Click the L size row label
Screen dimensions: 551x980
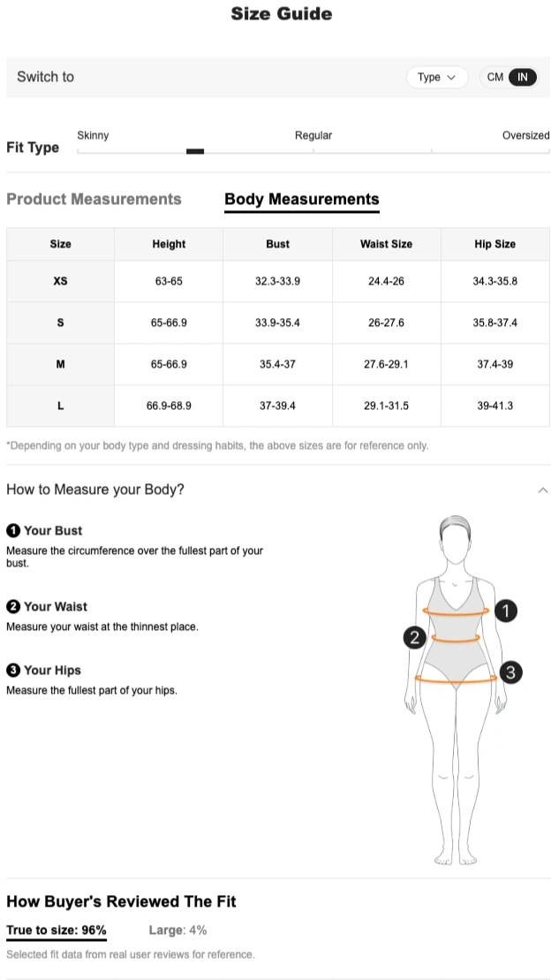tap(60, 406)
